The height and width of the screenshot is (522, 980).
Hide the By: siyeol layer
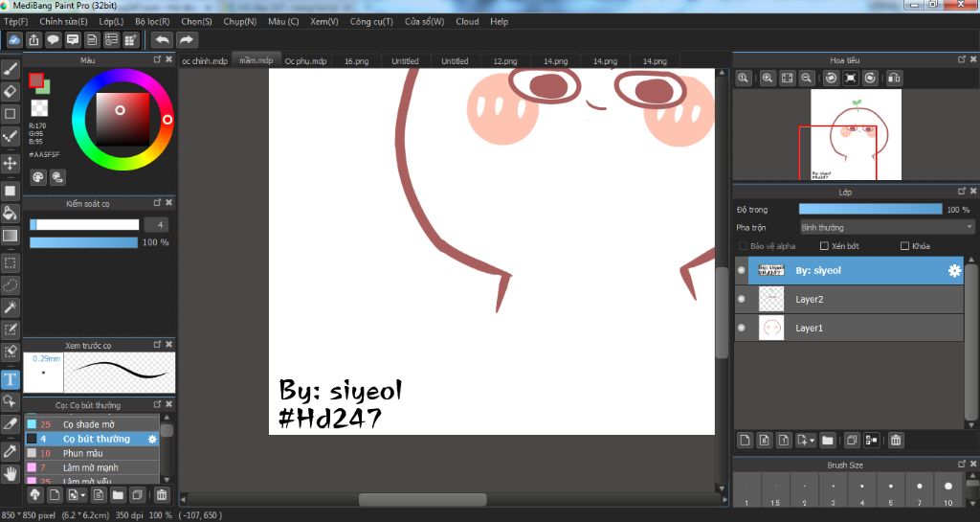742,270
